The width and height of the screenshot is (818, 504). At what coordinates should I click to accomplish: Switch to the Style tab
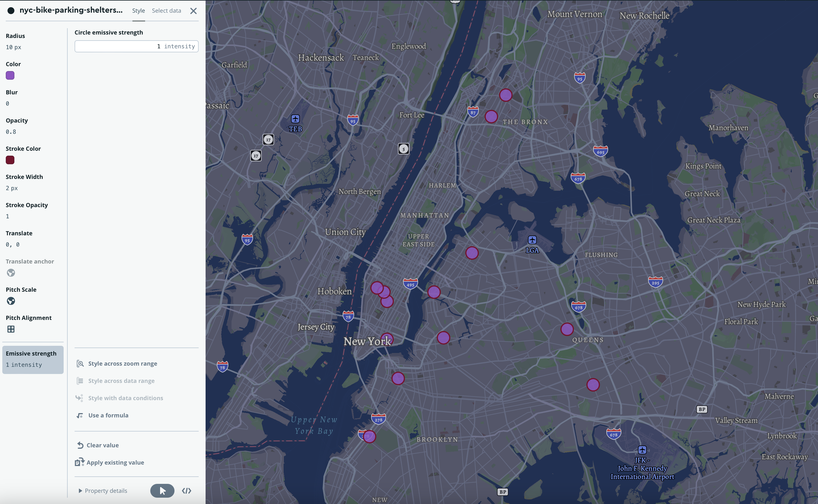(138, 10)
